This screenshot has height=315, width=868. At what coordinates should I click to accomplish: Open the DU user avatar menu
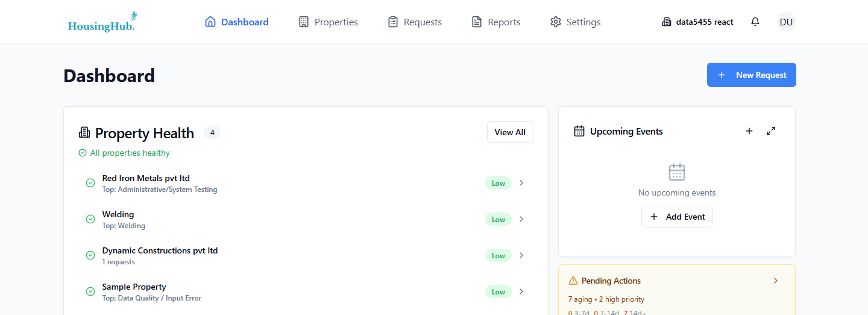(786, 22)
